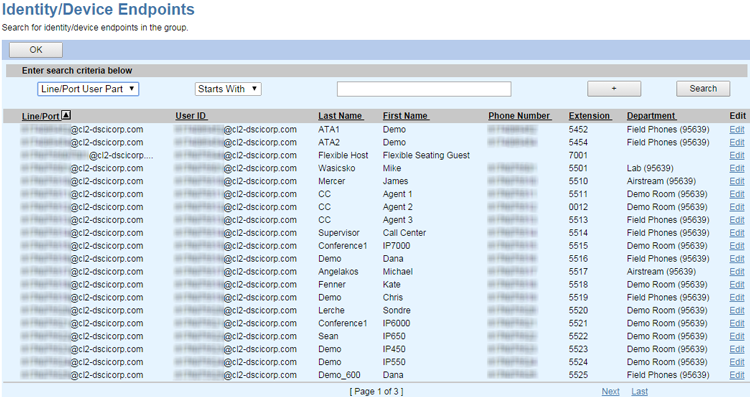Sort by the Extension column header
This screenshot has width=750, height=397.
click(x=590, y=116)
